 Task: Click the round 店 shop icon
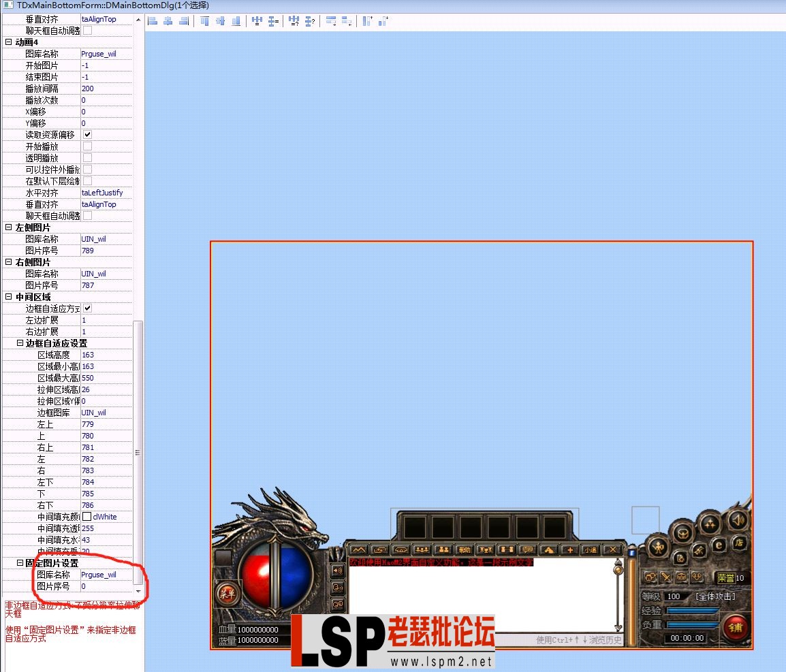[x=740, y=542]
